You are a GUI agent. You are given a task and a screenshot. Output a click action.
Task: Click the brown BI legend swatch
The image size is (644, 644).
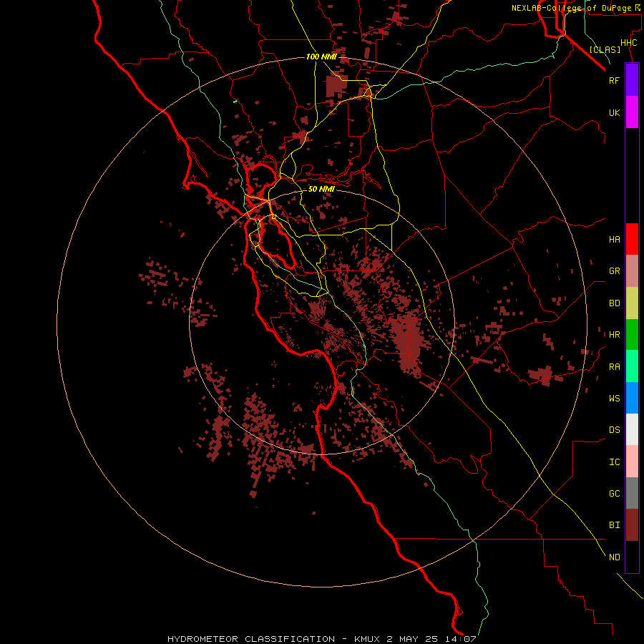[632, 525]
